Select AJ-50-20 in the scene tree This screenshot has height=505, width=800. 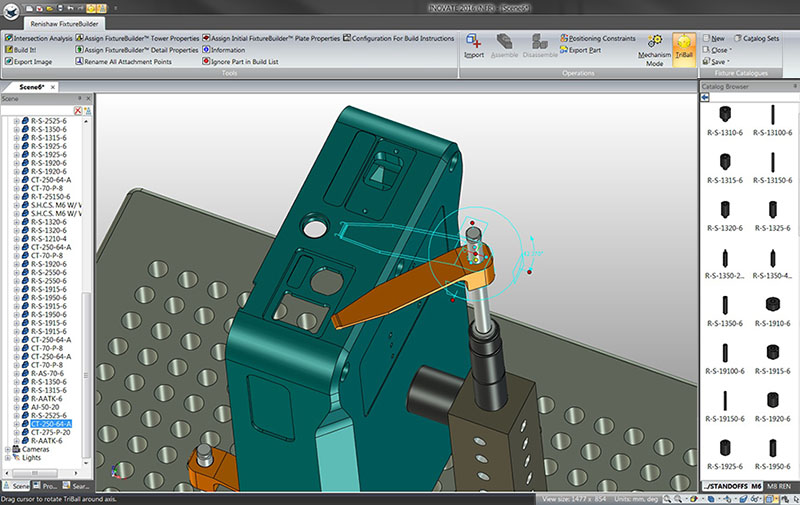click(45, 407)
